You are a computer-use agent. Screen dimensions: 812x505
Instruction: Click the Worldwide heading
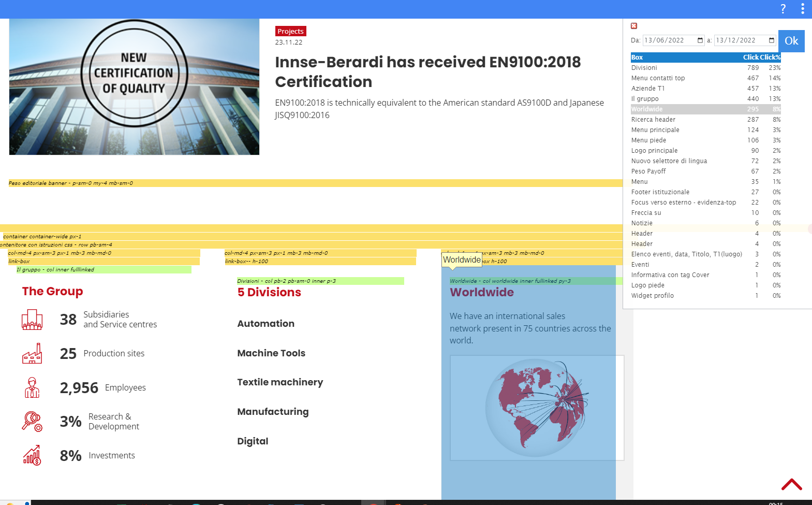pos(482,293)
